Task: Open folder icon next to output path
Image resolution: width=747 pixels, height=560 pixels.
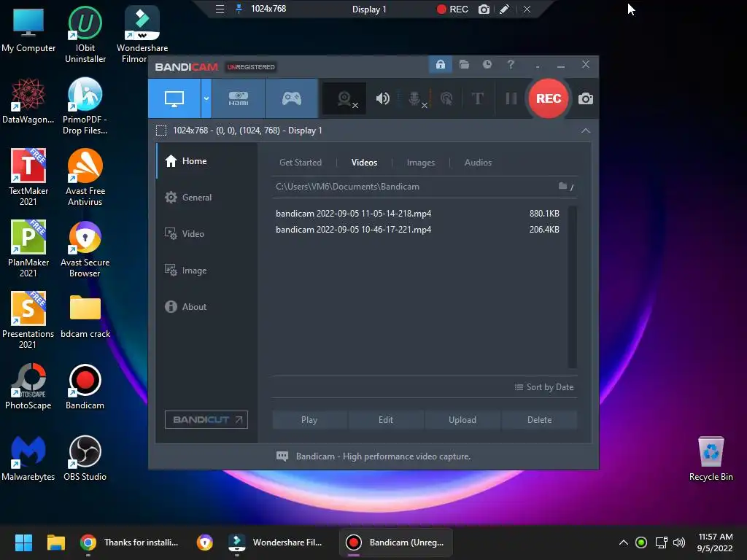Action: pos(562,186)
